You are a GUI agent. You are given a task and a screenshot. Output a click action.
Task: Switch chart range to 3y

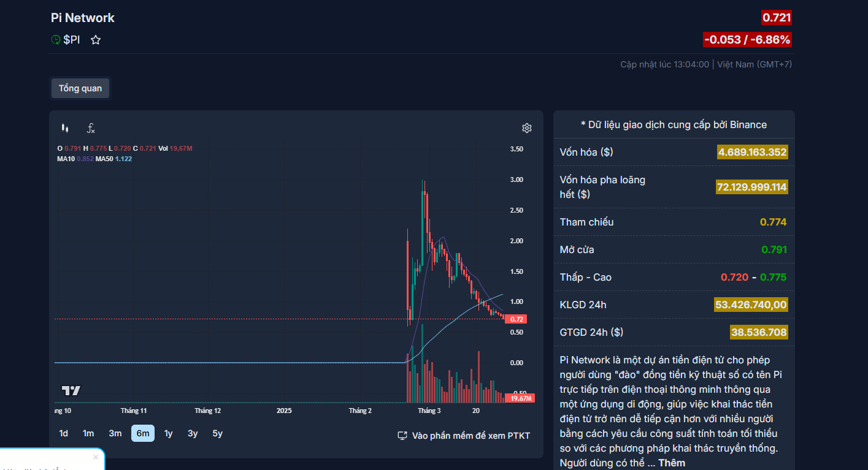coord(193,433)
